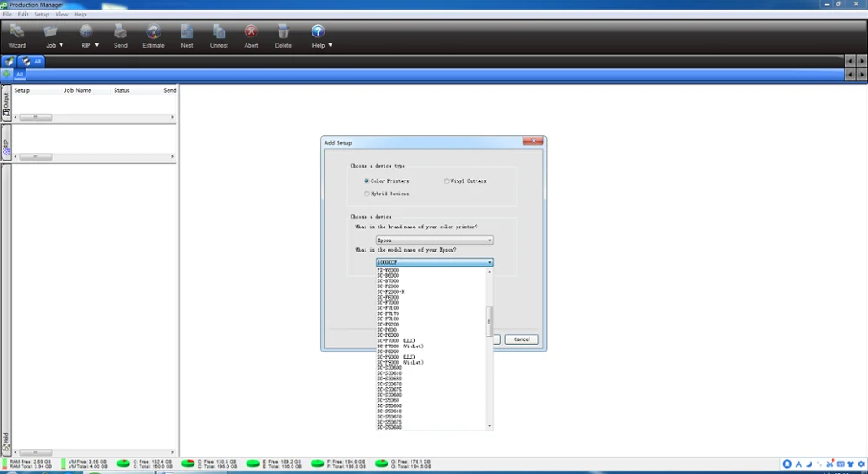Select the Hybrid Devices radio button
This screenshot has width=868, height=474.
coord(366,194)
